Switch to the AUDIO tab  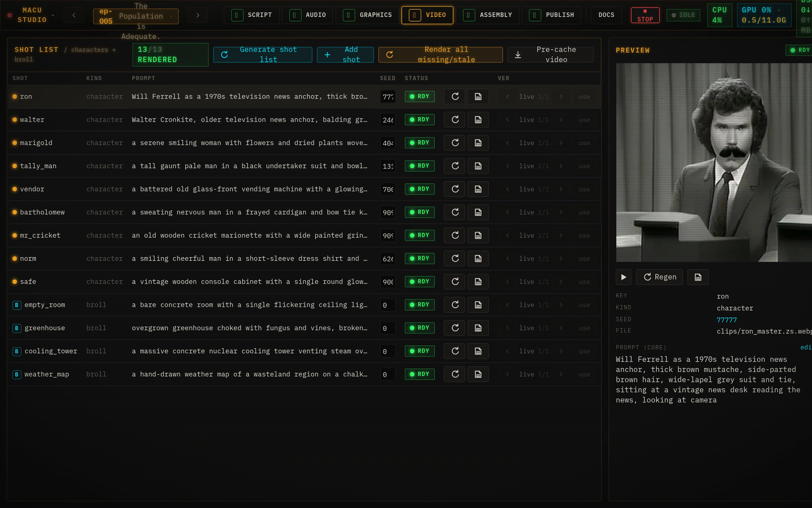point(307,15)
